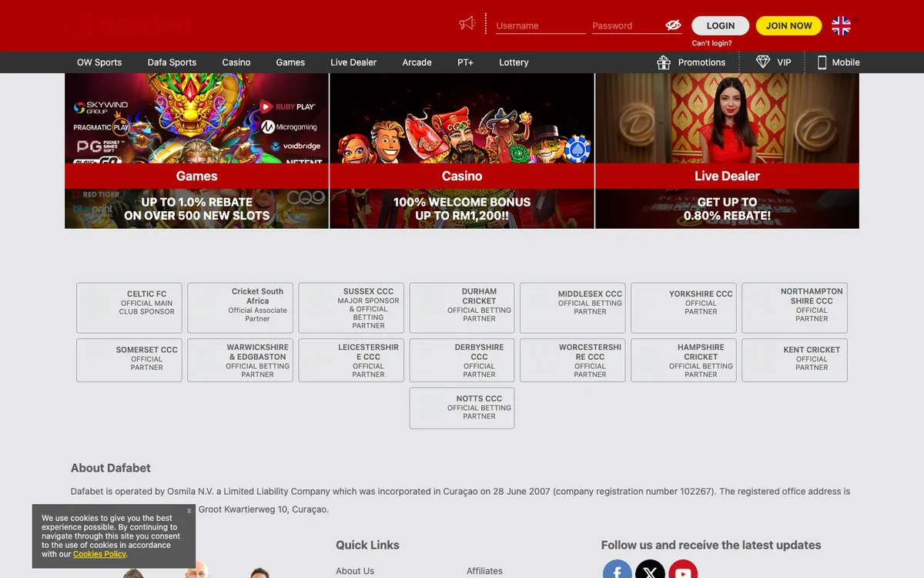Select the Notts CCC partner card
Image resolution: width=924 pixels, height=578 pixels.
coord(462,408)
